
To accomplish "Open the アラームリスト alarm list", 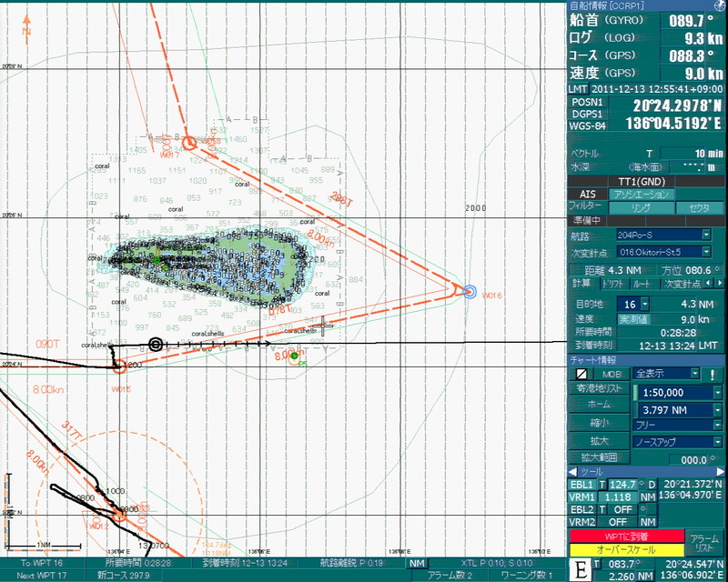I will coord(704,543).
